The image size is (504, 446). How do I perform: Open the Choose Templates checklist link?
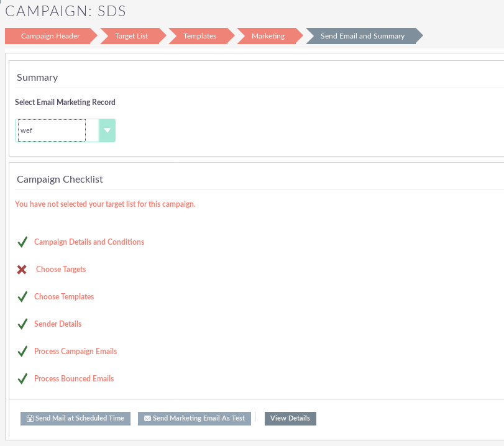tap(64, 297)
